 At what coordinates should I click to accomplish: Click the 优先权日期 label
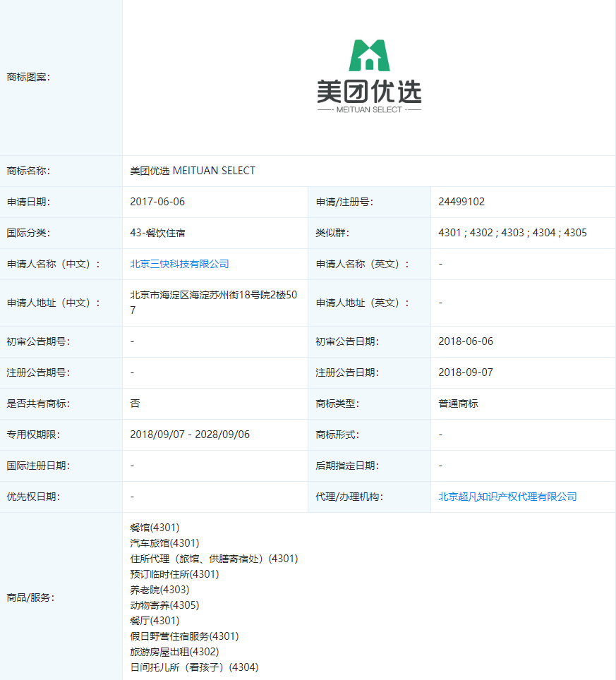pos(33,497)
